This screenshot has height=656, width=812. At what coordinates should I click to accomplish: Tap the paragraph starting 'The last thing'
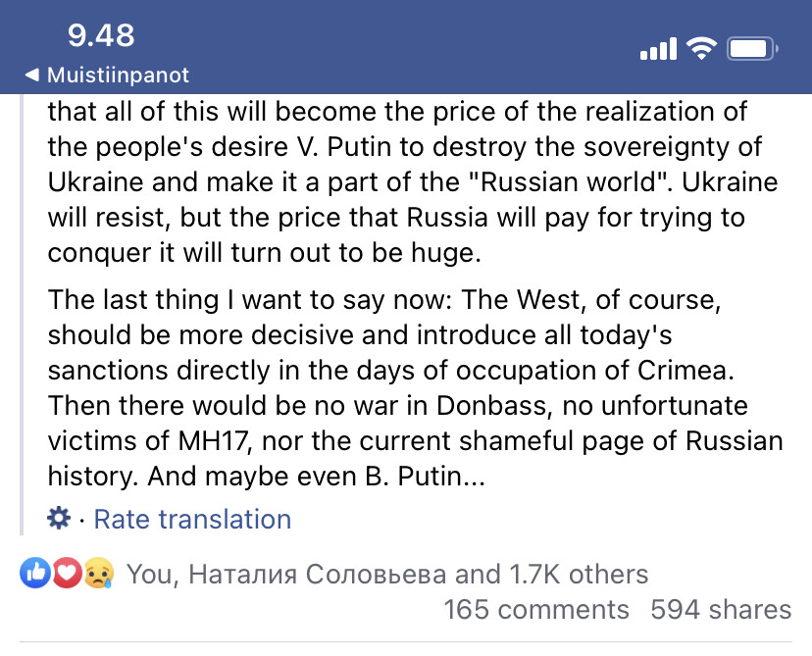(x=416, y=387)
